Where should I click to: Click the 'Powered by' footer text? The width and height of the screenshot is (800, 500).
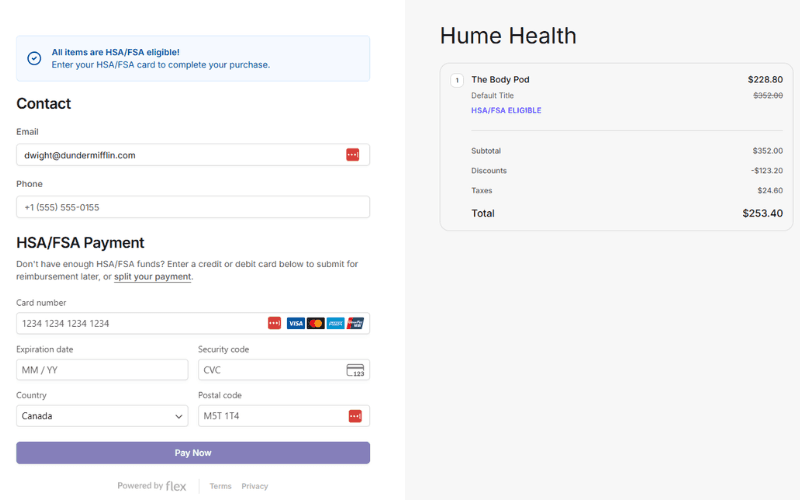[140, 486]
